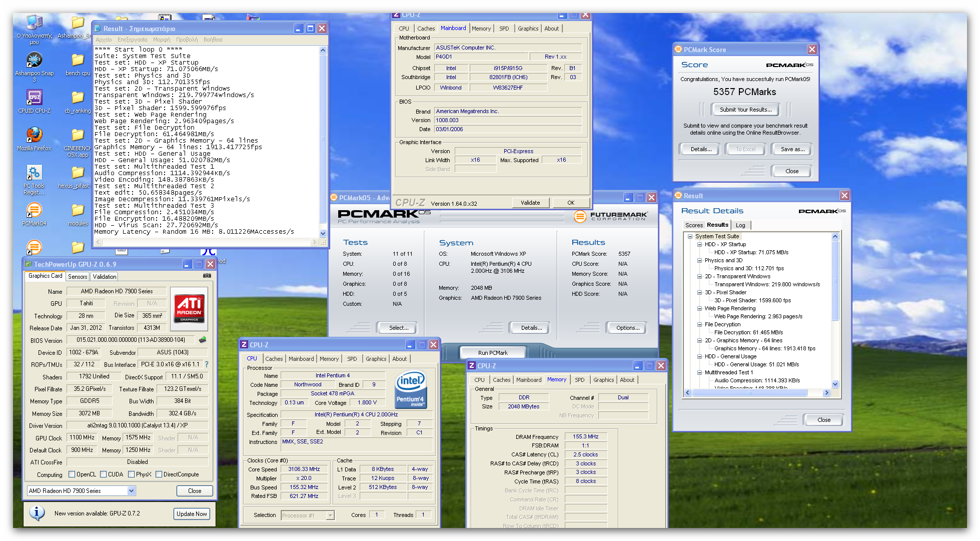Image resolution: width=980 pixels, height=541 pixels.
Task: Select the About tab in the CPU-Z Mainboard window
Action: tap(552, 29)
